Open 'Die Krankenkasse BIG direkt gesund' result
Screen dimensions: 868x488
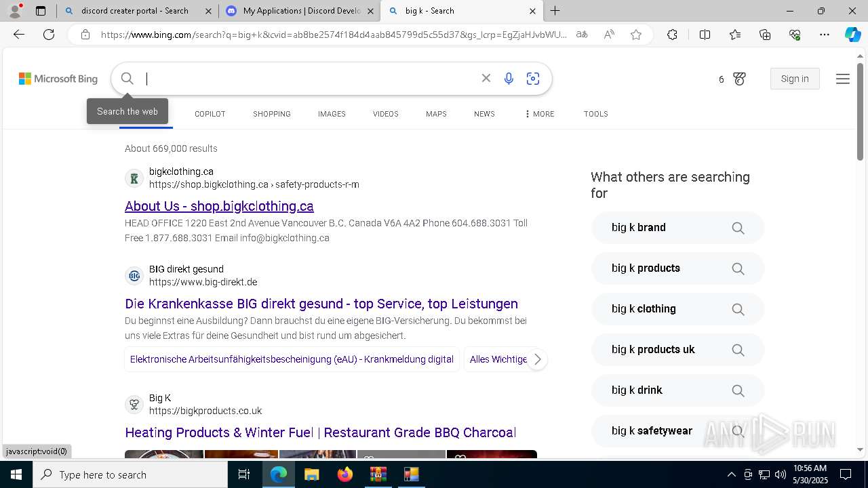point(321,304)
